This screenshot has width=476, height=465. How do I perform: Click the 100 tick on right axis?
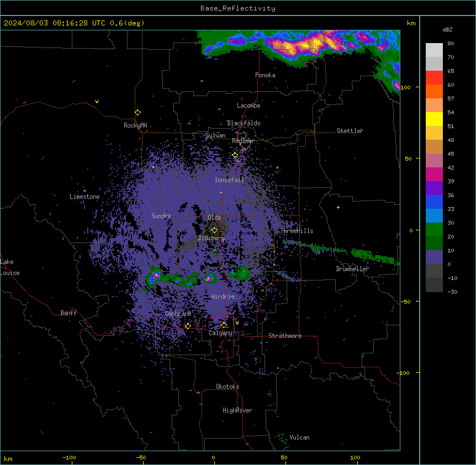tap(405, 87)
